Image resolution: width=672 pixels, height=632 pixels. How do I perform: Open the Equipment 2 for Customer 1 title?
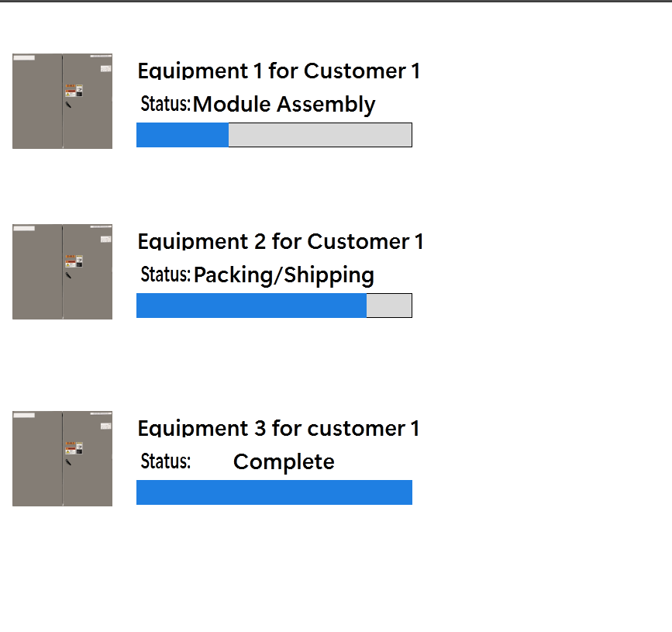(x=281, y=242)
